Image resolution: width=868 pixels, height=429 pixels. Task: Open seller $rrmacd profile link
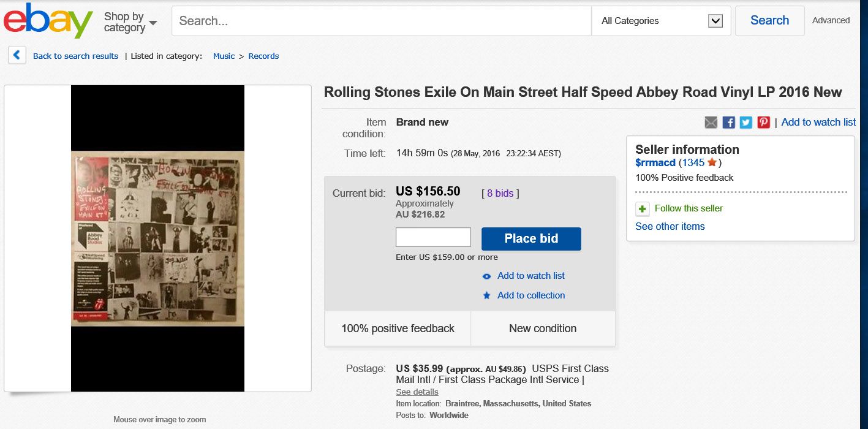click(x=655, y=162)
